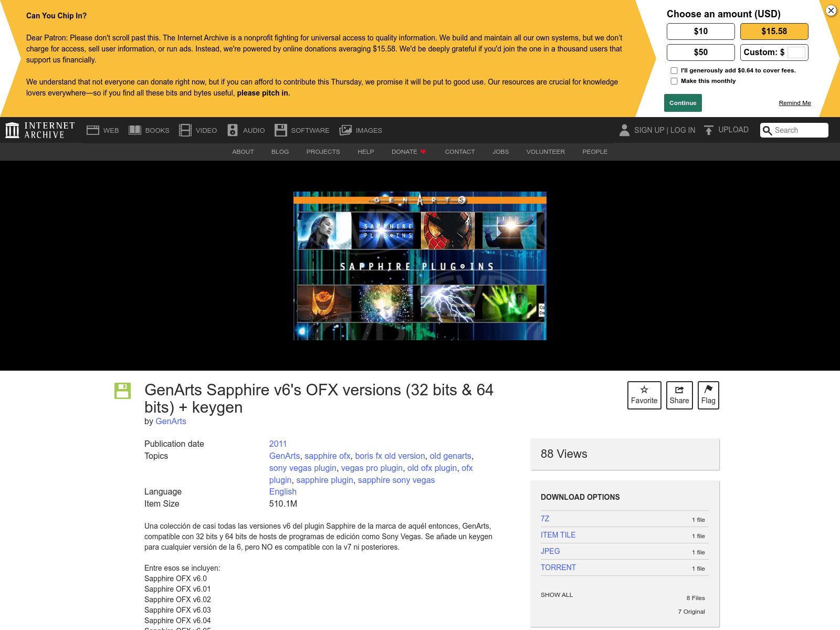Open the Video film-strip icon
This screenshot has width=840, height=630.
pyautogui.click(x=185, y=130)
